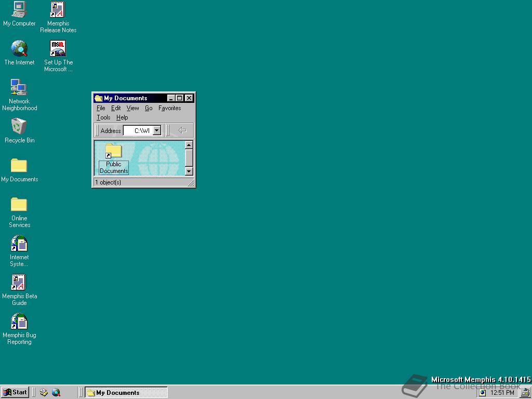The height and width of the screenshot is (399, 532).
Task: Open the View menu
Action: [x=132, y=108]
